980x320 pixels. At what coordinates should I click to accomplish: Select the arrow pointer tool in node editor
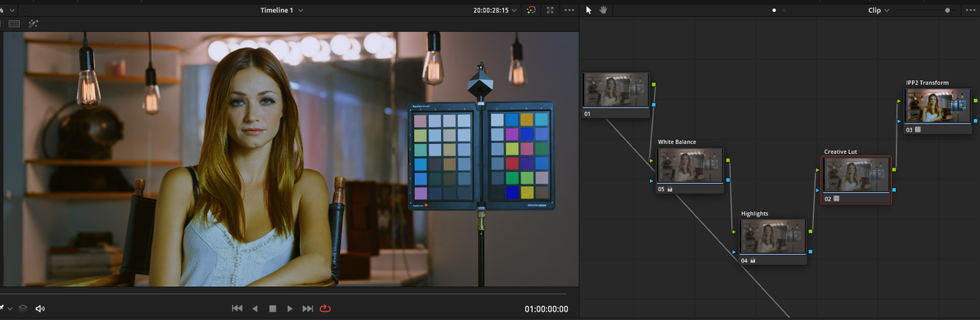tap(589, 10)
